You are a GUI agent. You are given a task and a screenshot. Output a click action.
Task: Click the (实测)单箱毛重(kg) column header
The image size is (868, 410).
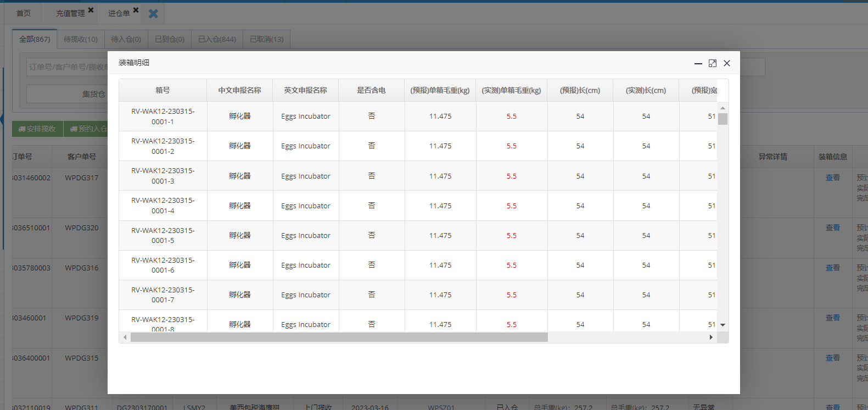point(512,90)
